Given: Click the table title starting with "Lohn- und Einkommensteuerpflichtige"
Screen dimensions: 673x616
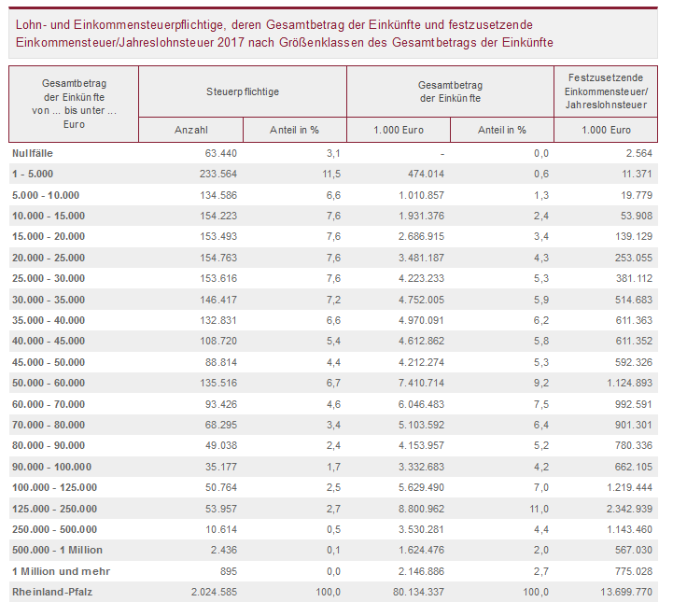Looking at the screenshot, I should pyautogui.click(x=285, y=35).
